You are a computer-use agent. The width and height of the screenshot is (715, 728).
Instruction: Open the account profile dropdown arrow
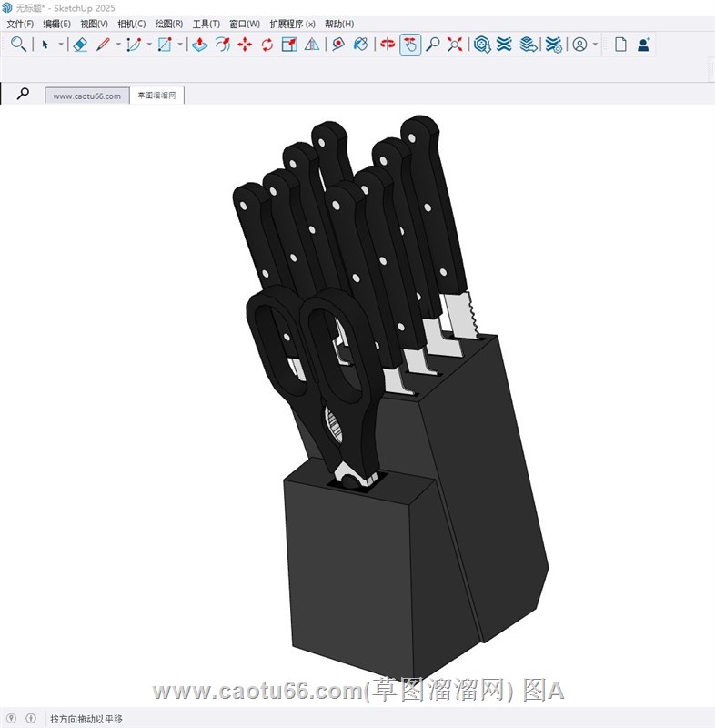tap(595, 44)
